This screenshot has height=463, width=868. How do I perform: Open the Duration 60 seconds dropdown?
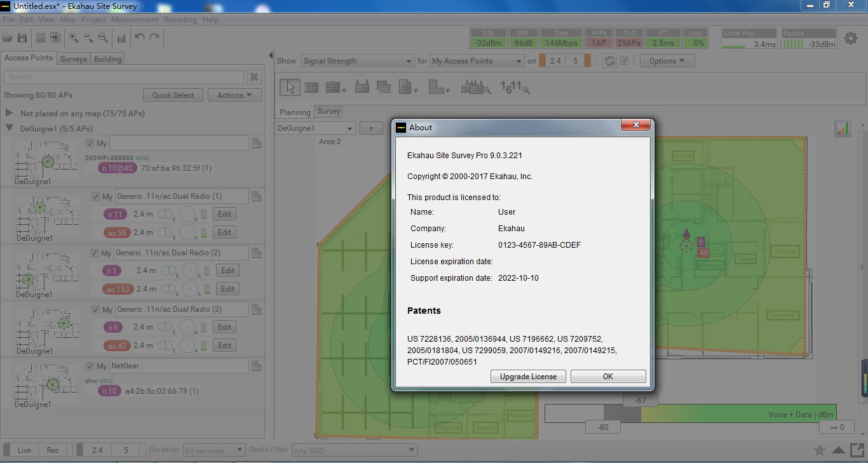click(214, 450)
